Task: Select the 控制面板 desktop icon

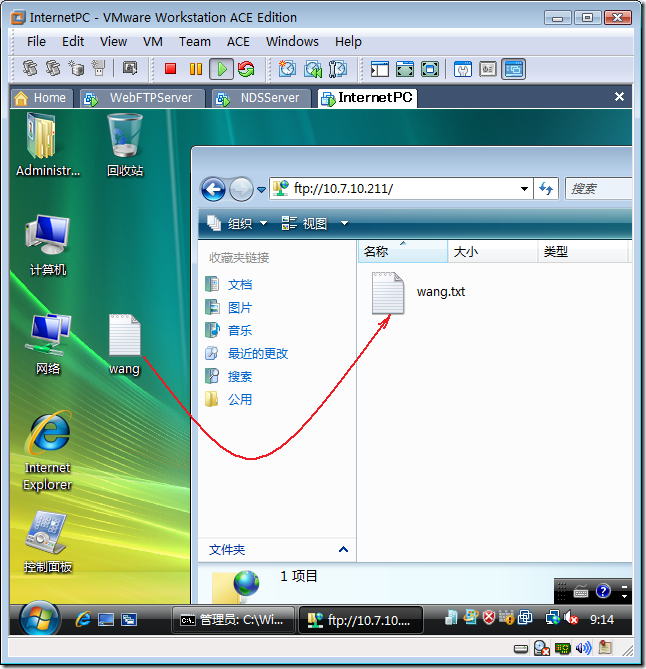Action: [x=47, y=542]
